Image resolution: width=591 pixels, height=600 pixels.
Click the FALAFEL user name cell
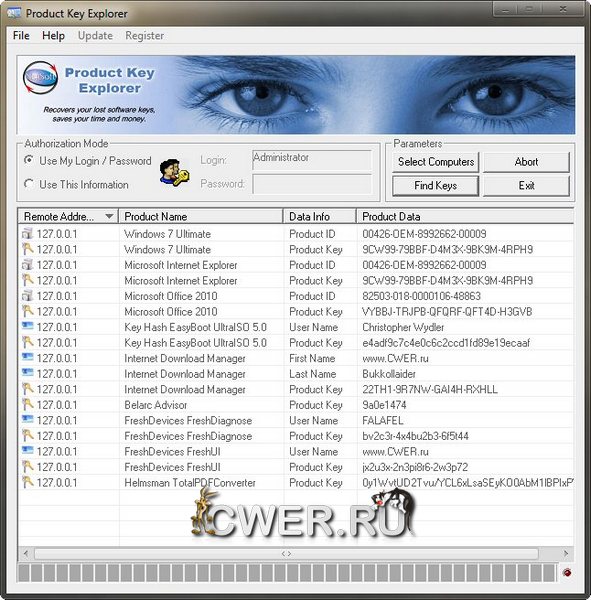(383, 421)
